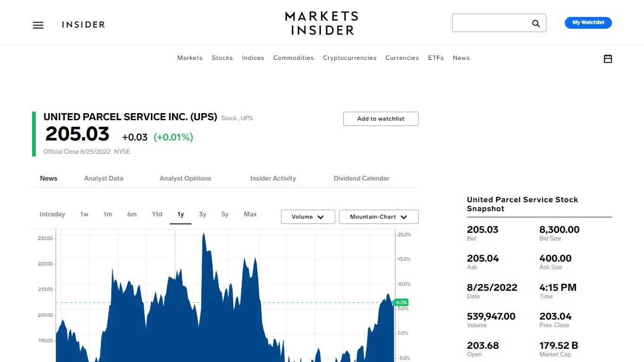Show the 1w chart range
The image size is (644, 362).
coord(84,214)
